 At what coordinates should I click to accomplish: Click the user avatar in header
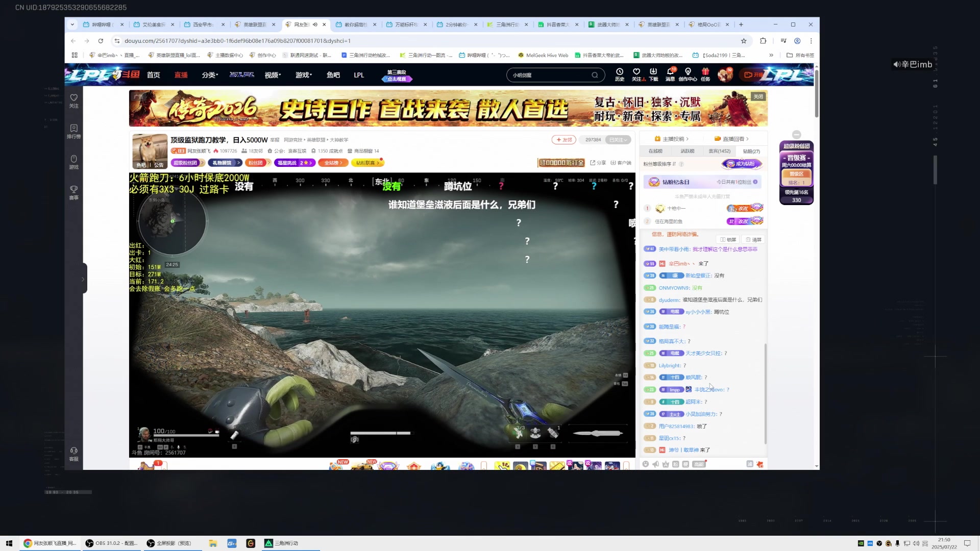click(725, 74)
